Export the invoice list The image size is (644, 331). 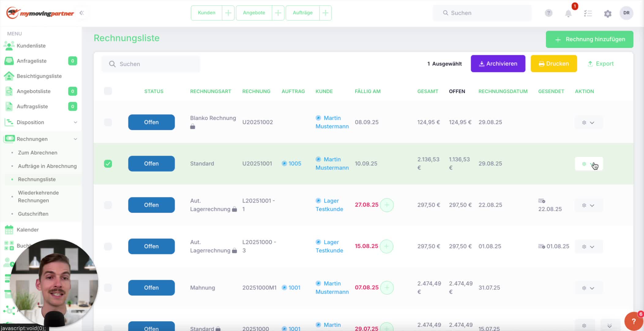point(601,64)
